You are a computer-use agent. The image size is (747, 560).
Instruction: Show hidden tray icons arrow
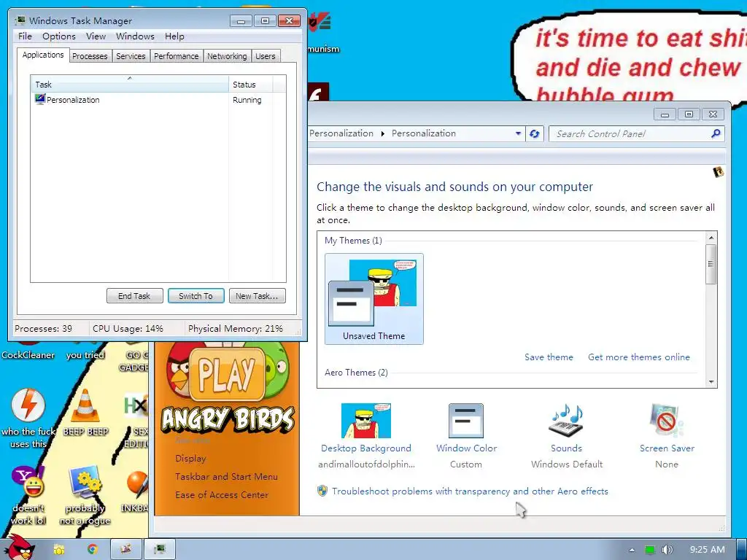(632, 550)
